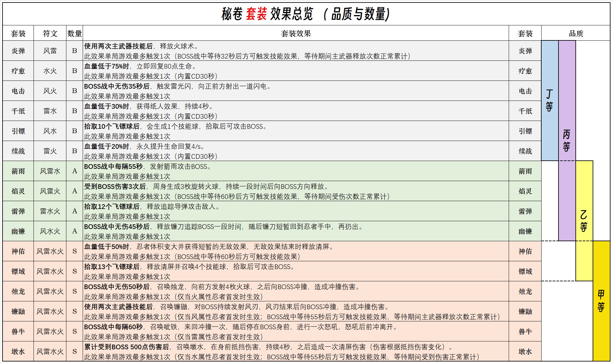
Task: Select the 符文 column header
Action: [50, 33]
